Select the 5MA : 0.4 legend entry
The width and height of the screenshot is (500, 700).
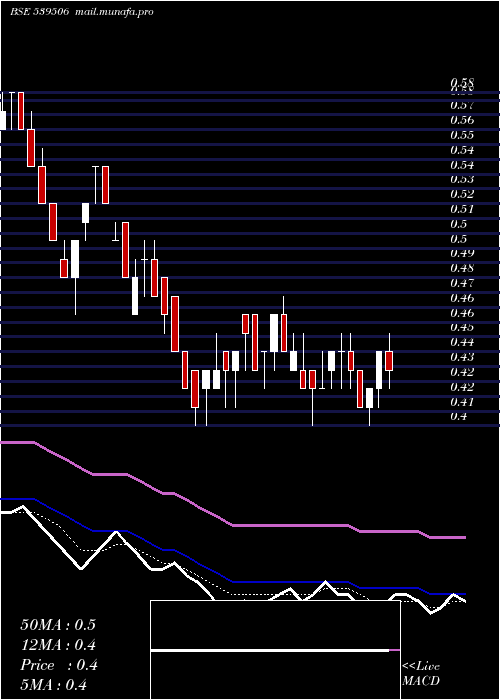54,685
